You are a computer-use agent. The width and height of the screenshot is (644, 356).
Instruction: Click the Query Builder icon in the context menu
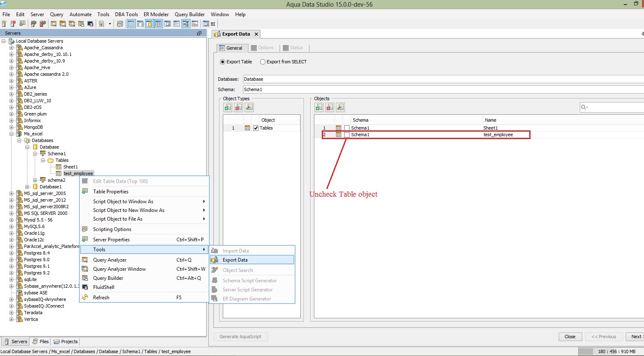coord(85,278)
